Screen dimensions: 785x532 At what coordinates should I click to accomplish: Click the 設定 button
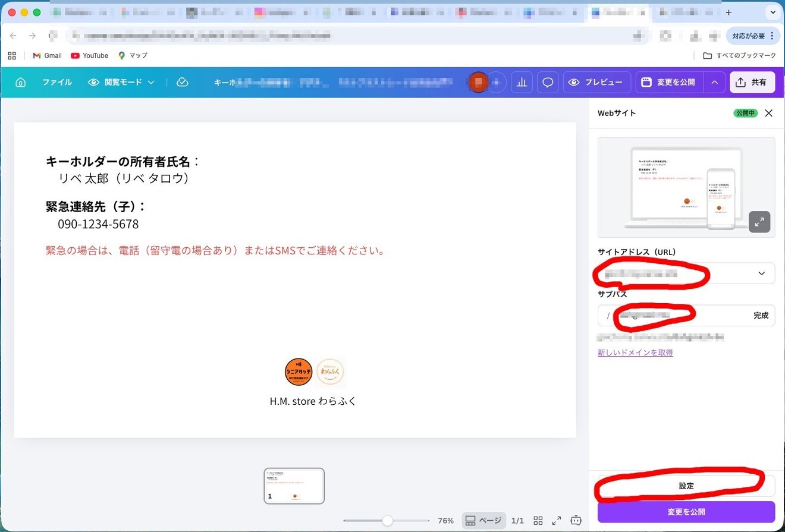pyautogui.click(x=686, y=486)
